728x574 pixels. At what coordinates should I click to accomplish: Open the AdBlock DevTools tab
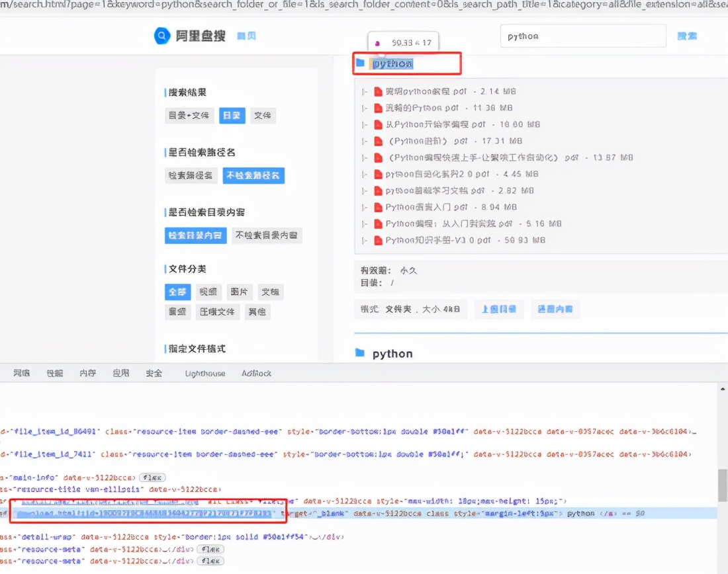(x=257, y=373)
